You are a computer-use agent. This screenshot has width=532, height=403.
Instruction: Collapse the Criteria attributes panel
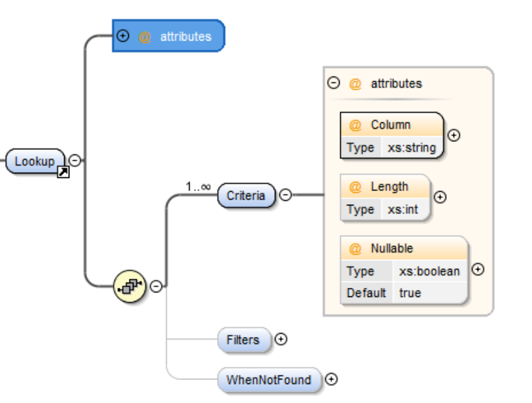334,83
